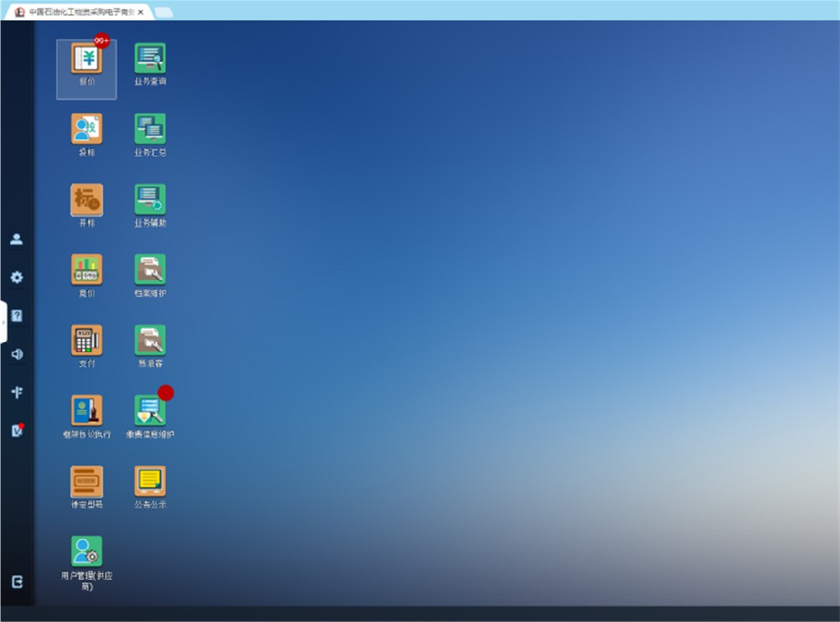Launch the 投标 bidding module
840x622 pixels.
[x=87, y=129]
